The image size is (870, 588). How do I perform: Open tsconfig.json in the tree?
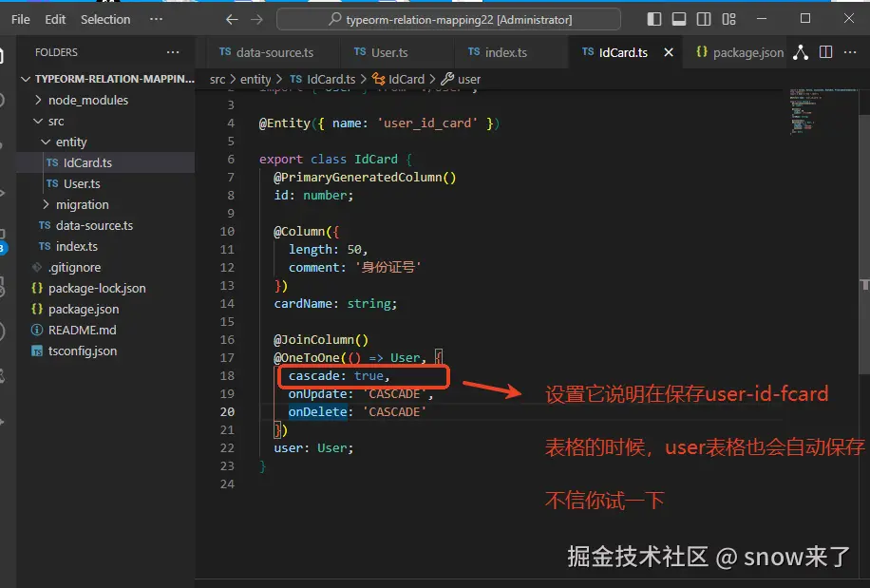click(x=105, y=351)
